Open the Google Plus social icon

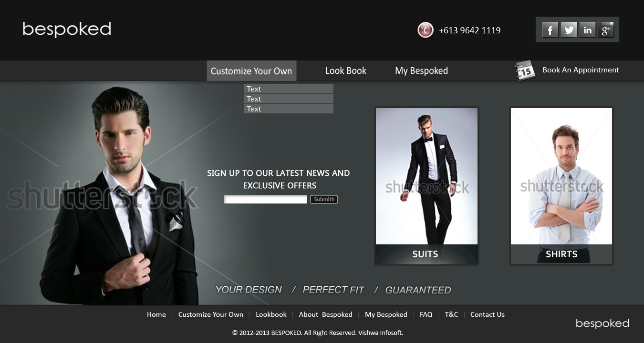tap(606, 30)
